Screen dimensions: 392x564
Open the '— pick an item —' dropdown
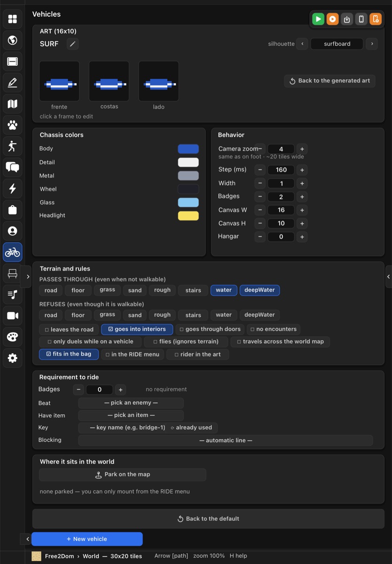point(131,415)
